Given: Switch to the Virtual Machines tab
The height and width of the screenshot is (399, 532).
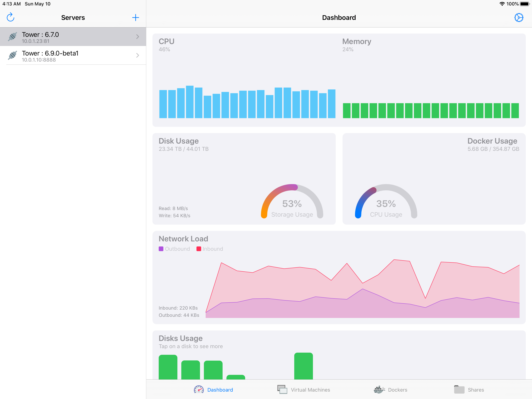Looking at the screenshot, I should [310, 390].
